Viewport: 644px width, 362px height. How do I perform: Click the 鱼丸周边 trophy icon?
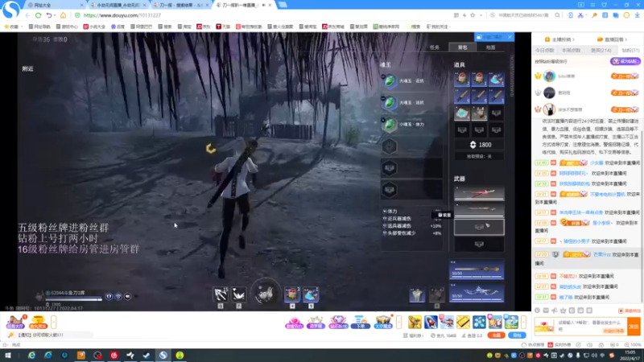tap(38, 323)
